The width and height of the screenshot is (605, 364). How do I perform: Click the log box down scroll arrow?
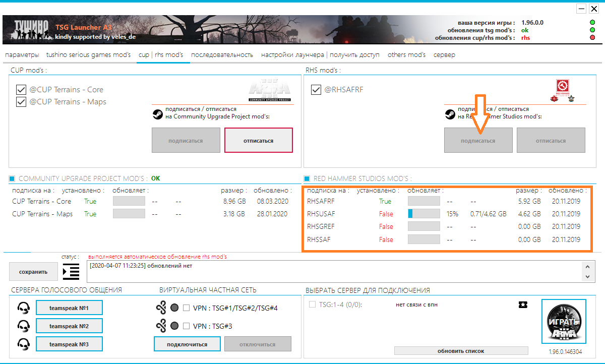point(587,277)
